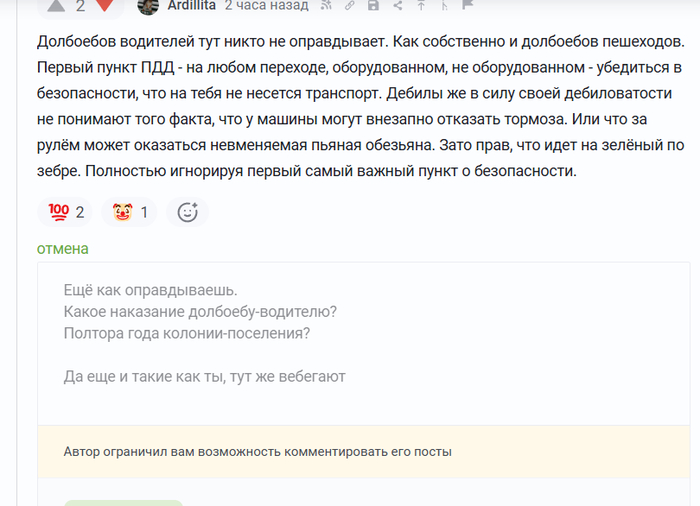Image resolution: width=700 pixels, height=506 pixels.
Task: Click the yellow notice about restricted commenting
Action: [364, 452]
